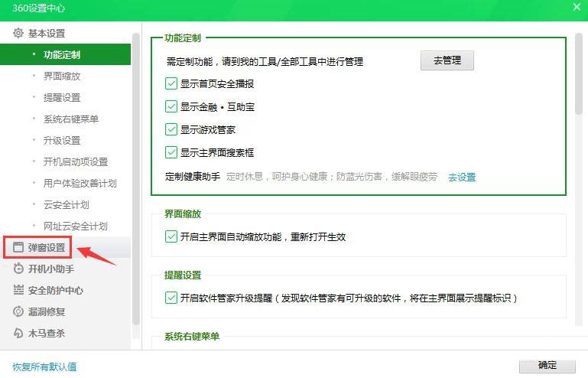Open 提醒设置 sidebar item

62,98
